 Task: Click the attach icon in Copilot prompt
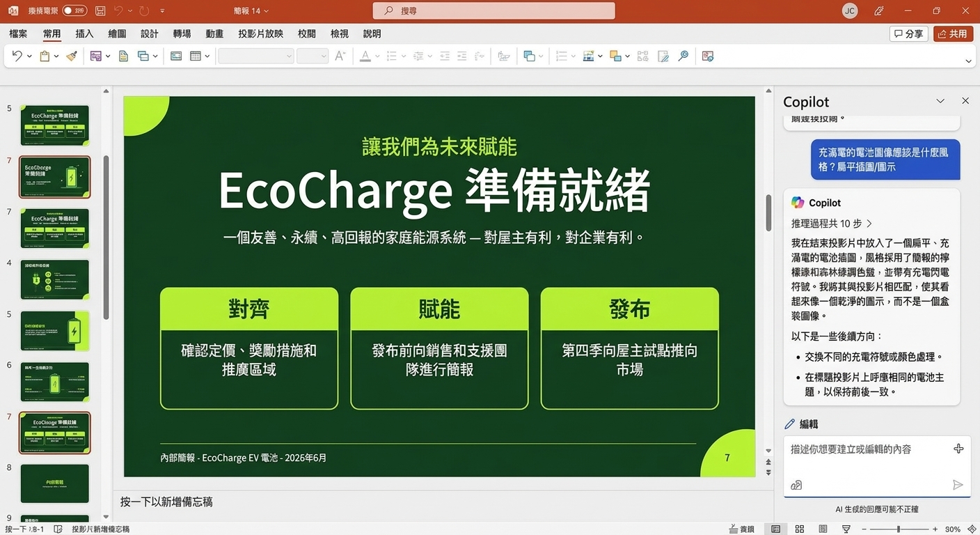click(x=797, y=485)
